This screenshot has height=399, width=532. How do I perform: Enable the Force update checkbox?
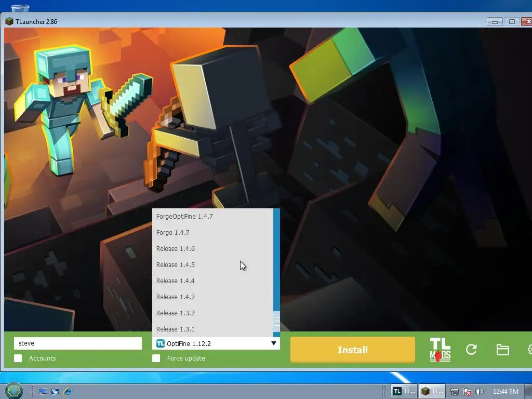(156, 358)
